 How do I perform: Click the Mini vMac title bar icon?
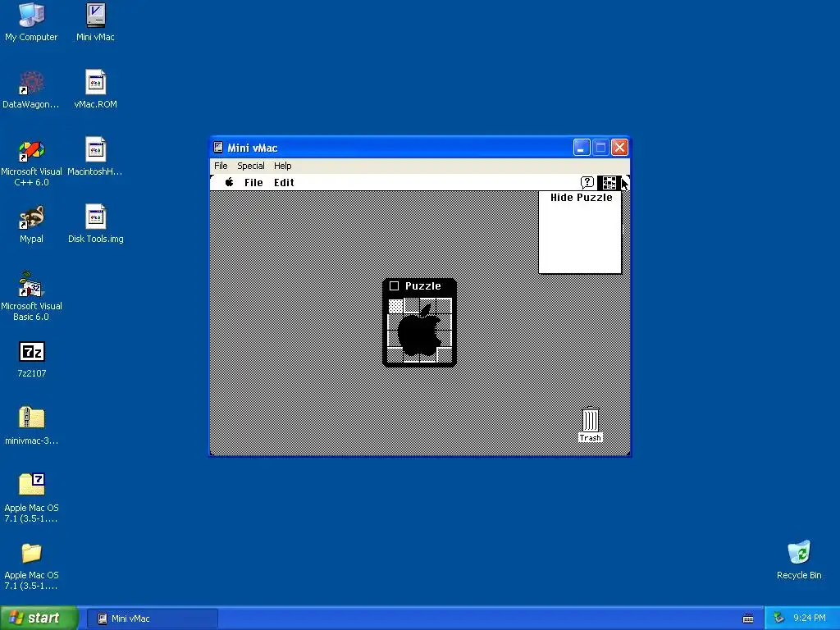(x=218, y=148)
